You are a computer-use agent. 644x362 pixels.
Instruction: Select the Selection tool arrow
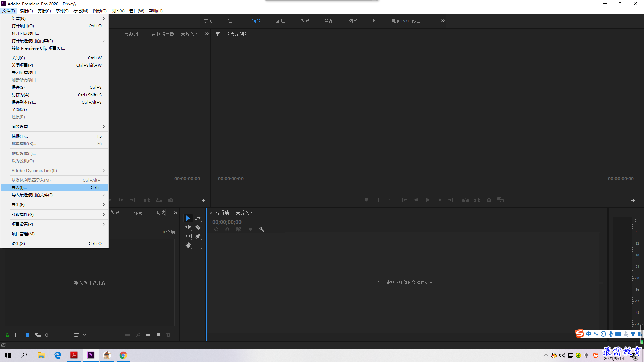188,218
